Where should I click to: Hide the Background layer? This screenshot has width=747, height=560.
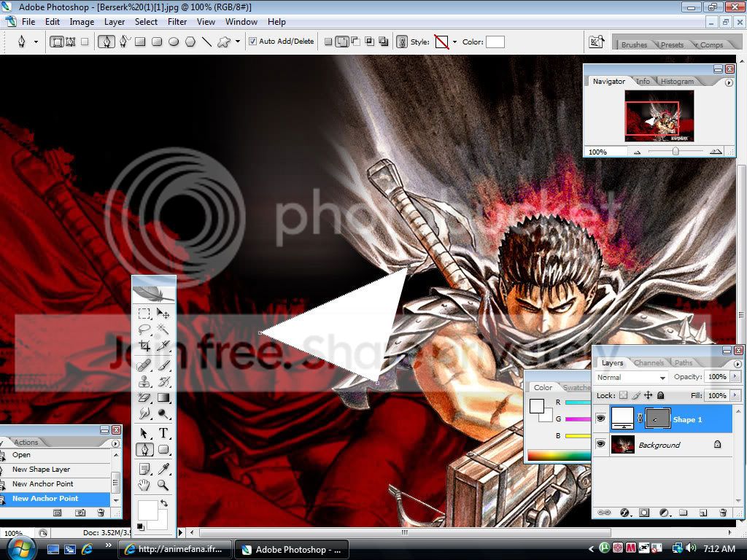click(601, 444)
